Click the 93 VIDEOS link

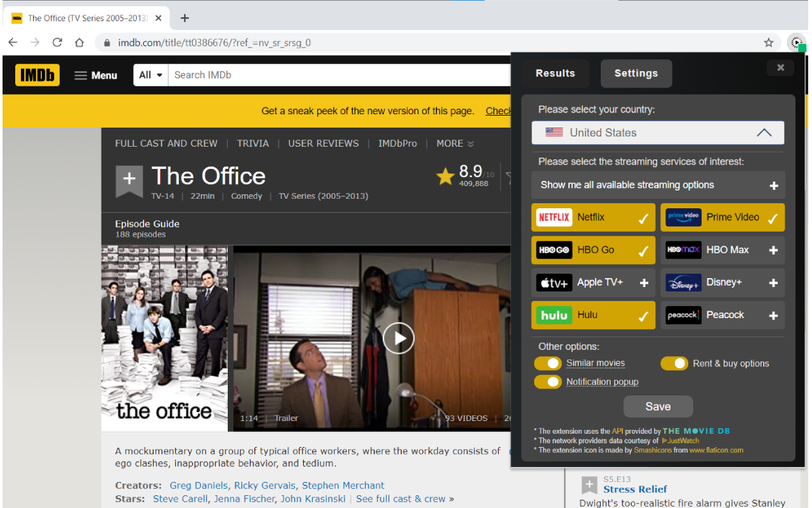click(466, 418)
